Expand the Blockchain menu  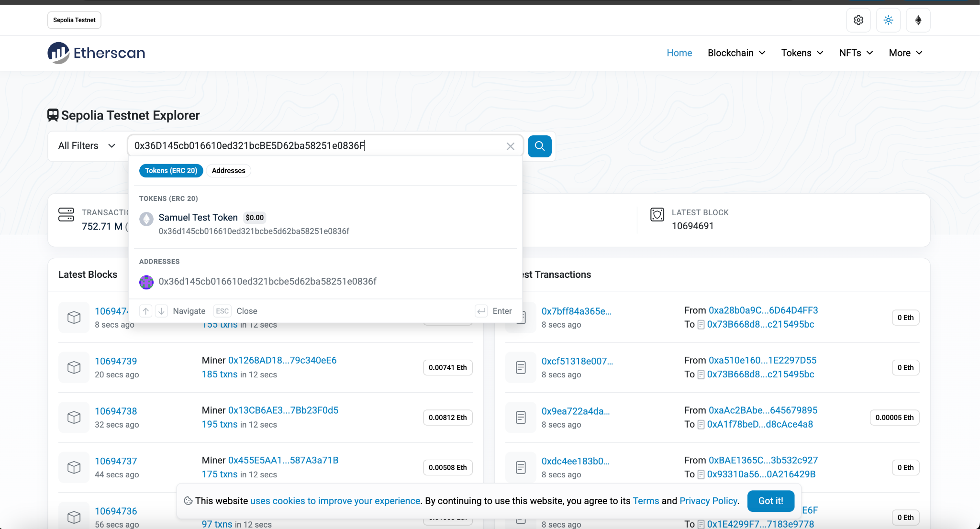736,53
